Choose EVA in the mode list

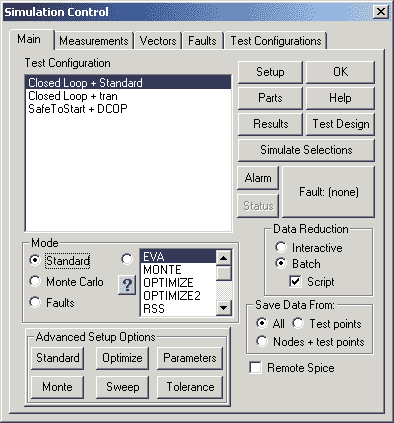pyautogui.click(x=178, y=257)
